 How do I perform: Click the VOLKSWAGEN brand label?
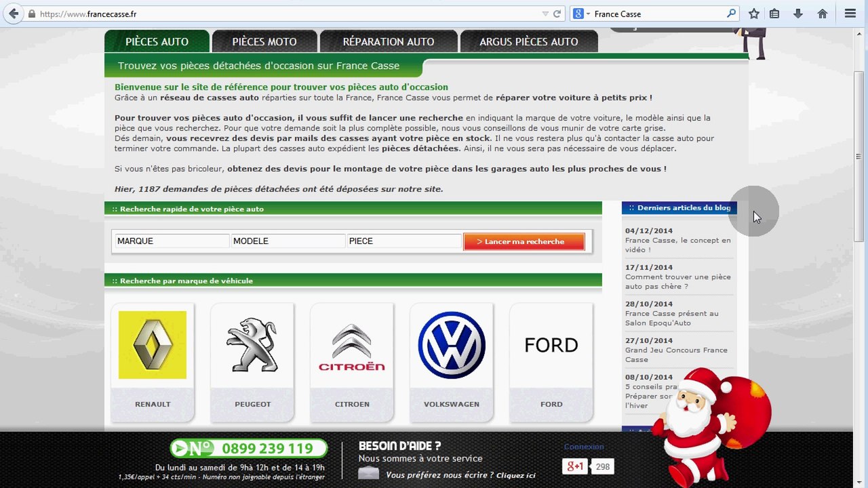(x=452, y=404)
